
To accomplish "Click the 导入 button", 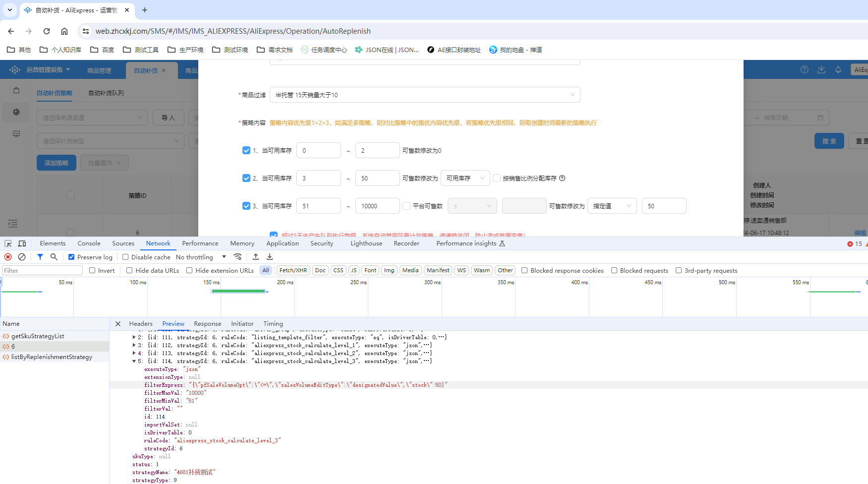I will [169, 118].
